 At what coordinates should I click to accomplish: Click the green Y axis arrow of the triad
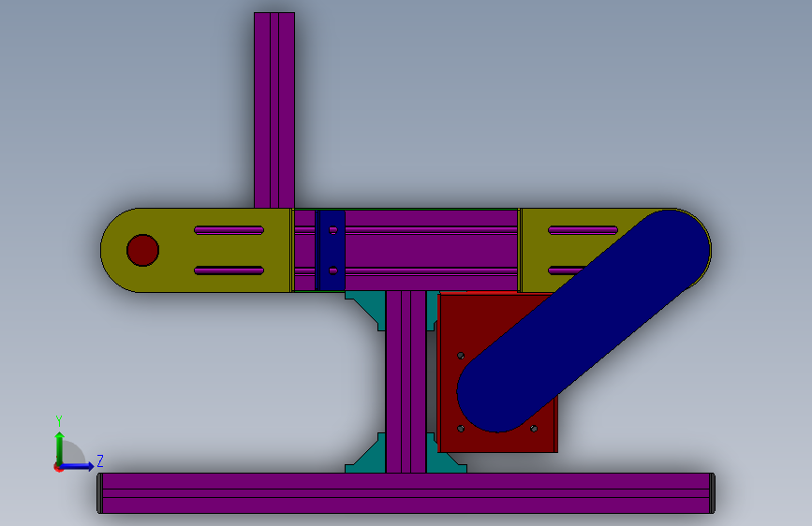coord(60,447)
